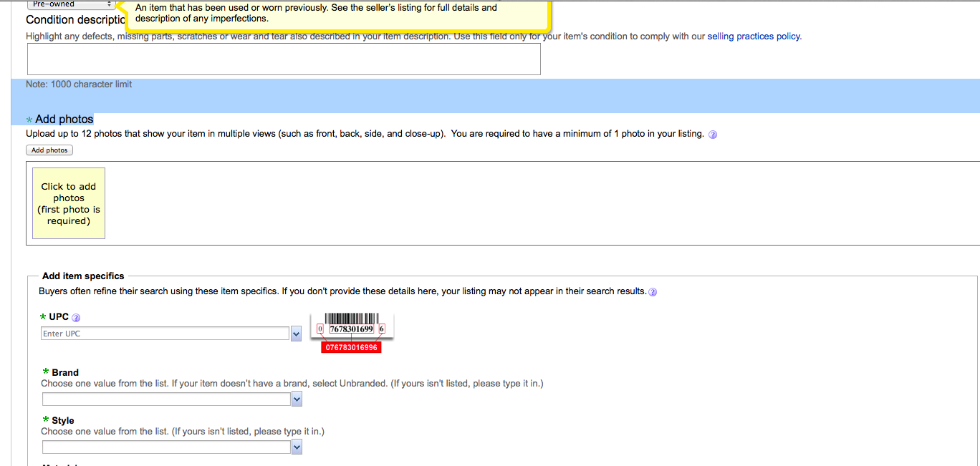This screenshot has width=980, height=466.
Task: Click the highlighted Add photos heading
Action: (x=64, y=120)
